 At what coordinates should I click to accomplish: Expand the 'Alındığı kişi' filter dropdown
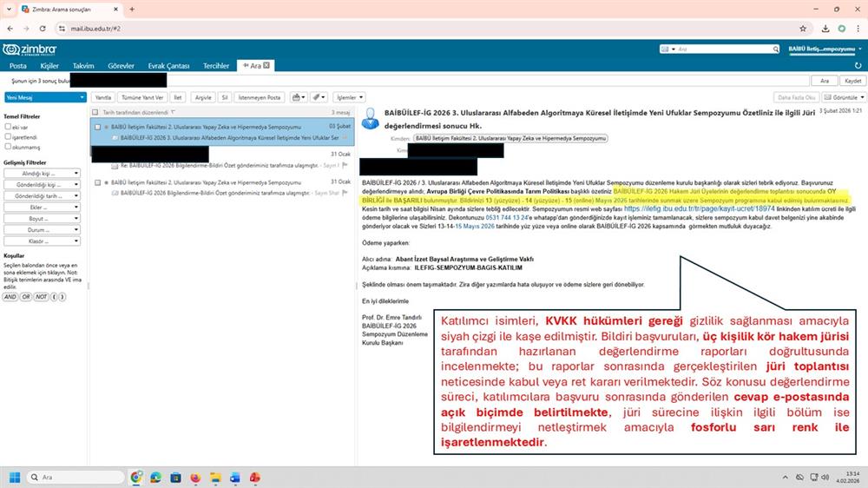43,173
